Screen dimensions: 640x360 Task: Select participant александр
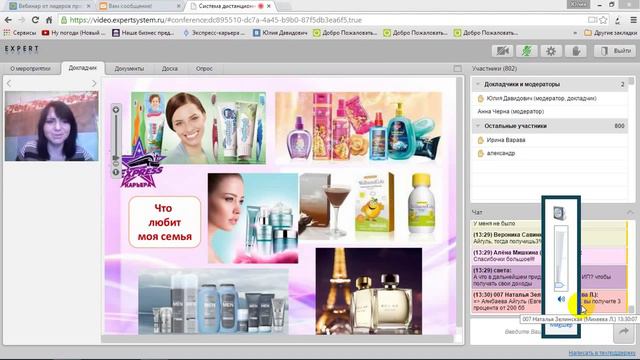coord(501,153)
